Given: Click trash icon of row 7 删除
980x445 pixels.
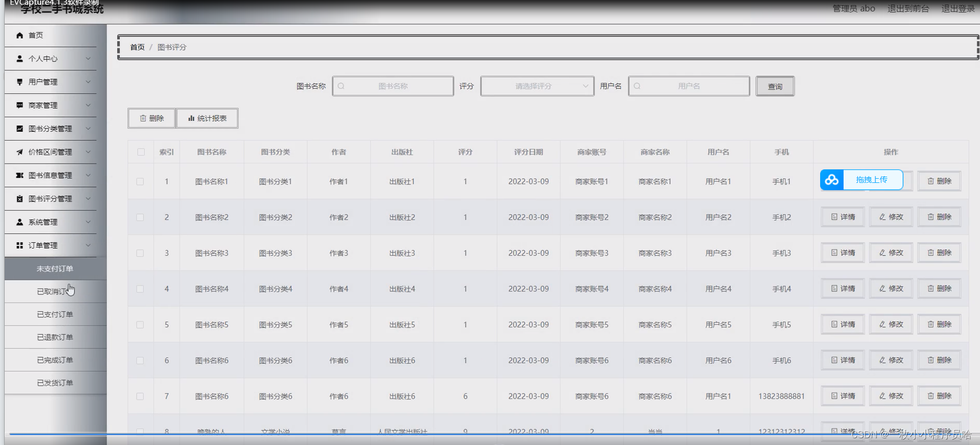Looking at the screenshot, I should coord(931,396).
